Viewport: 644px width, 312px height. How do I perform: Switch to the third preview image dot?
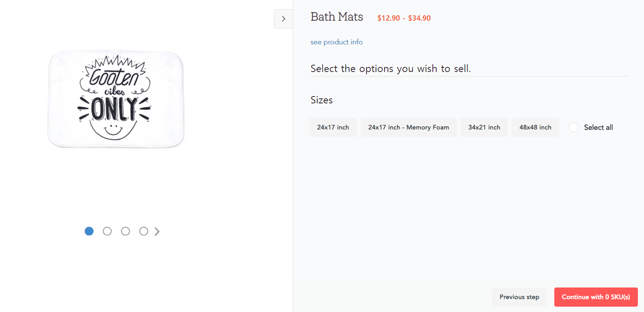point(126,231)
